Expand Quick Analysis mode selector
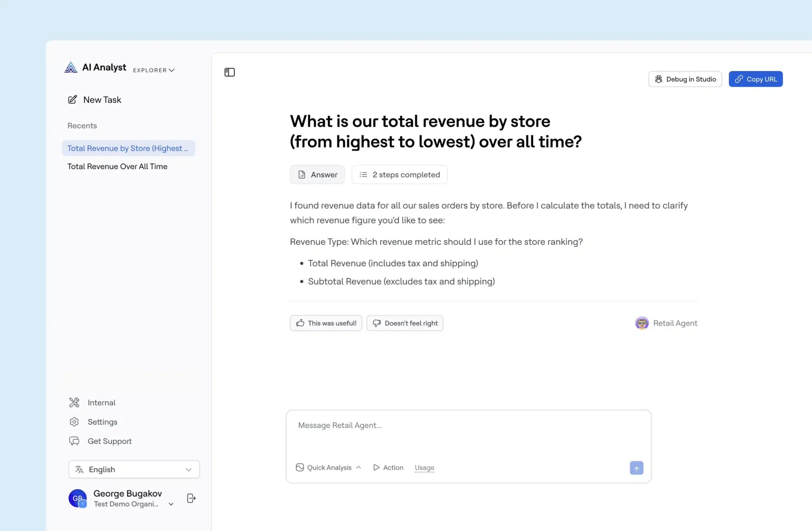 (328, 468)
